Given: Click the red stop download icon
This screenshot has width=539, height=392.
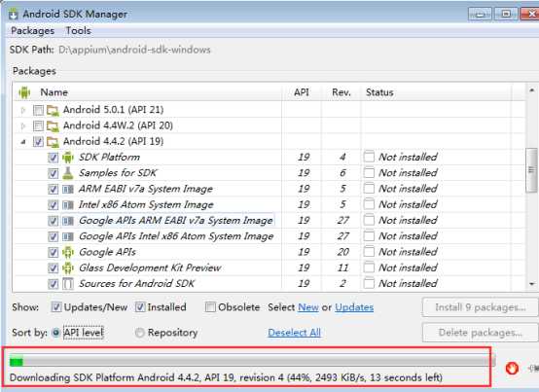Looking at the screenshot, I should click(x=512, y=369).
